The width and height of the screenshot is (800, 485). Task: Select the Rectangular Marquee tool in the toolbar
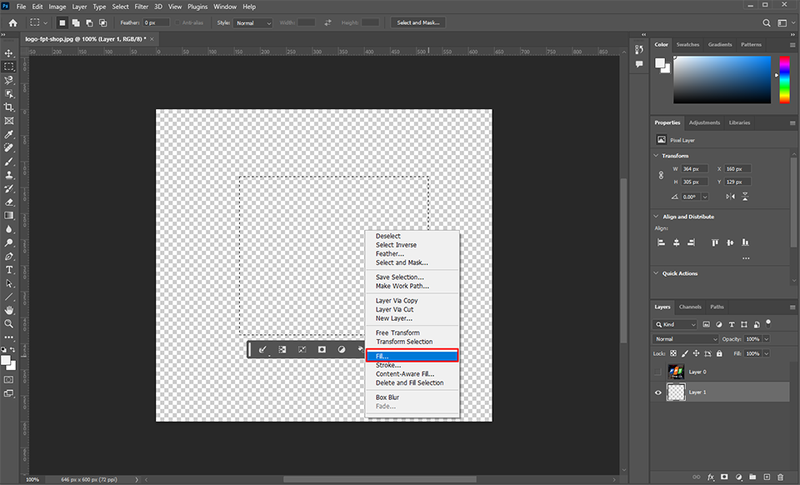coord(9,67)
